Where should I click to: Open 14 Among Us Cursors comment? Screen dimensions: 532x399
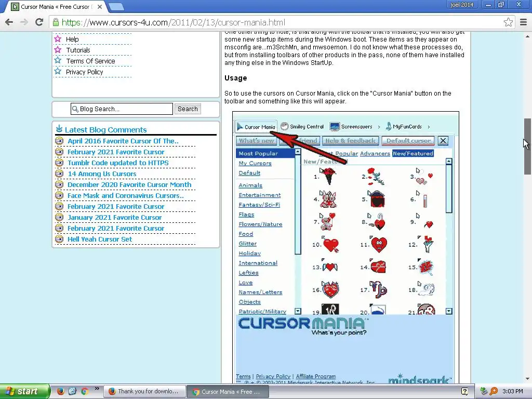[102, 174]
